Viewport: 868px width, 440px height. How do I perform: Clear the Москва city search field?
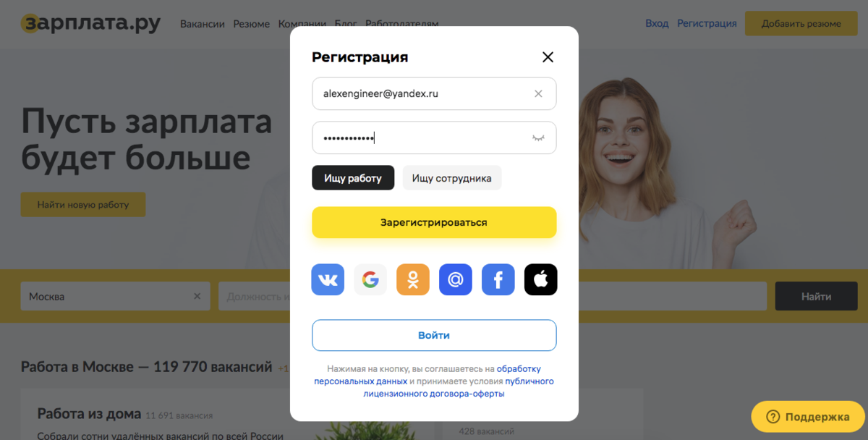pyautogui.click(x=197, y=297)
